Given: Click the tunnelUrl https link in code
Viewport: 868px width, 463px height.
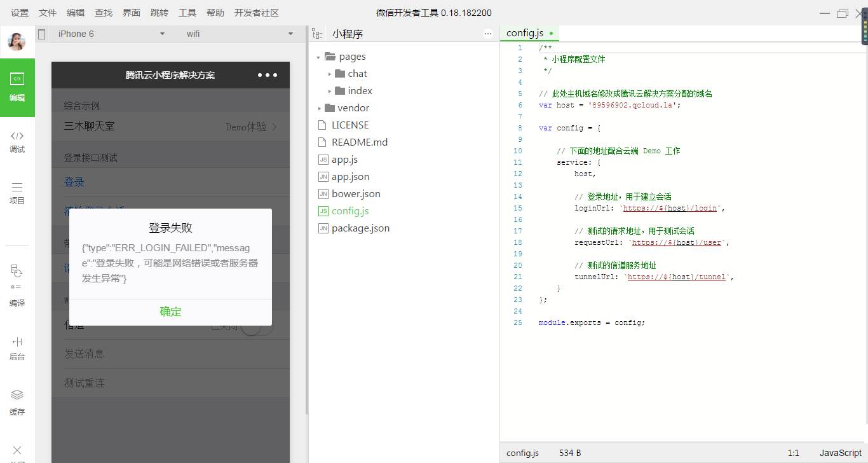Looking at the screenshot, I should (x=677, y=277).
